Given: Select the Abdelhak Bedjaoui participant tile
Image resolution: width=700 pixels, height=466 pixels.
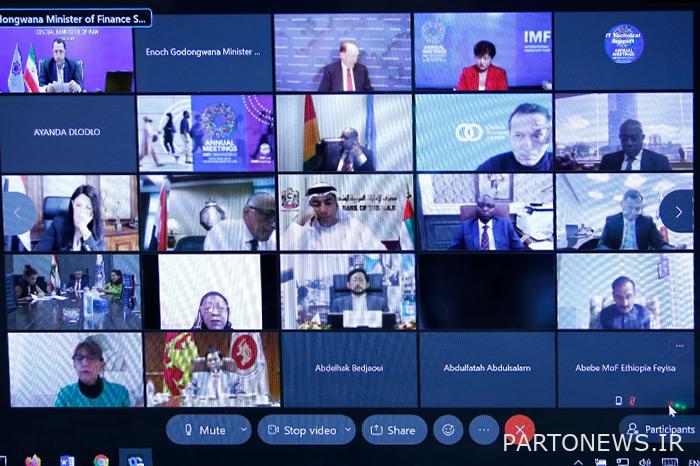Looking at the screenshot, I should click(x=348, y=368).
